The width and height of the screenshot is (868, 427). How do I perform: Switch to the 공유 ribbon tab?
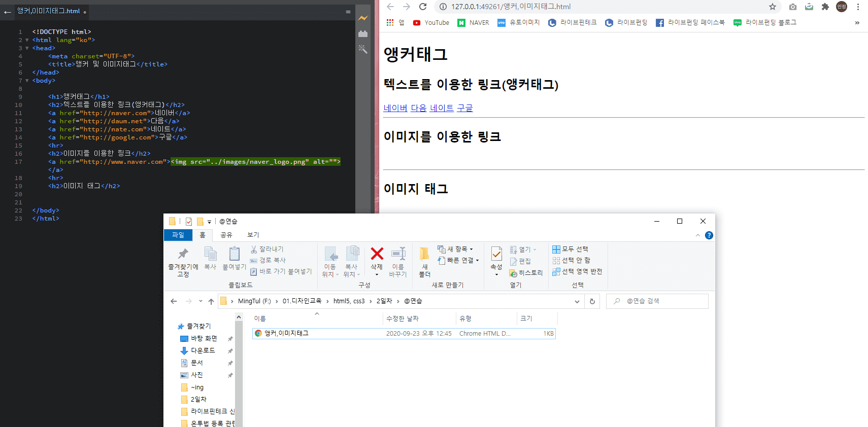coord(226,235)
